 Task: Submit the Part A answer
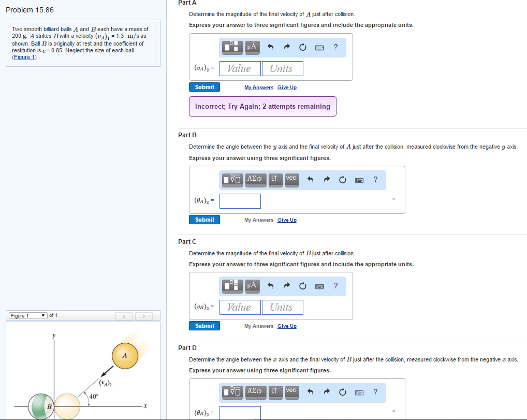click(204, 87)
